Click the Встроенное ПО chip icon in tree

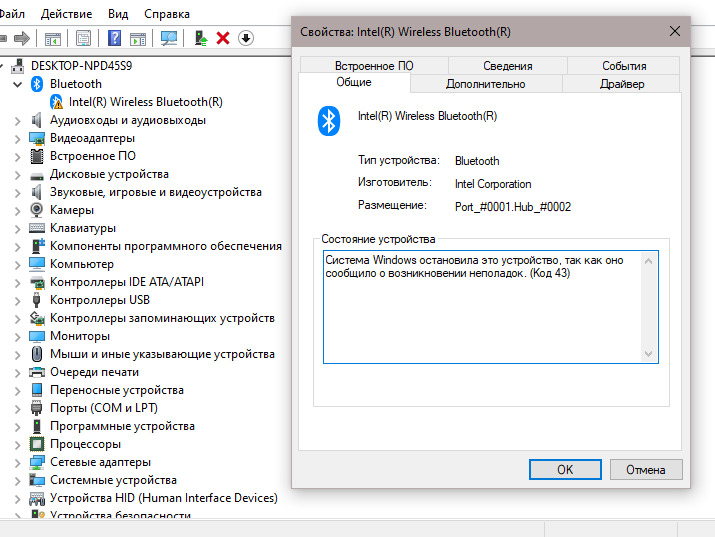coord(37,156)
